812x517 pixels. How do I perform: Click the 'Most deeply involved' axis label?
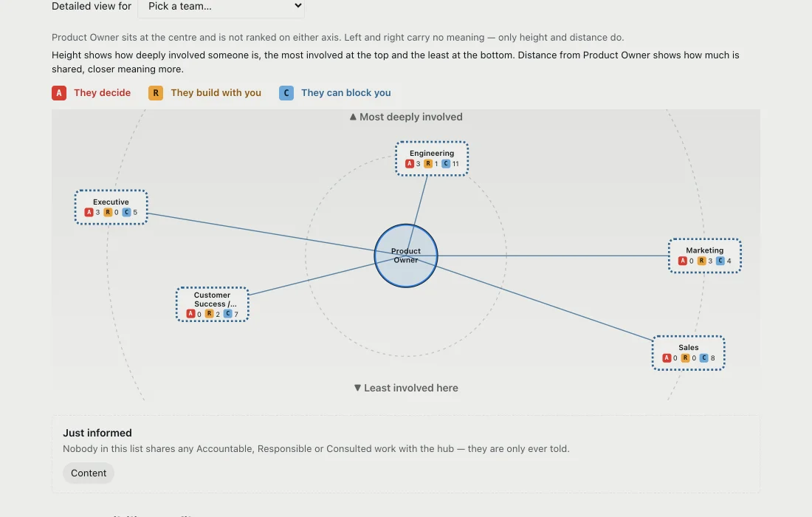click(406, 117)
